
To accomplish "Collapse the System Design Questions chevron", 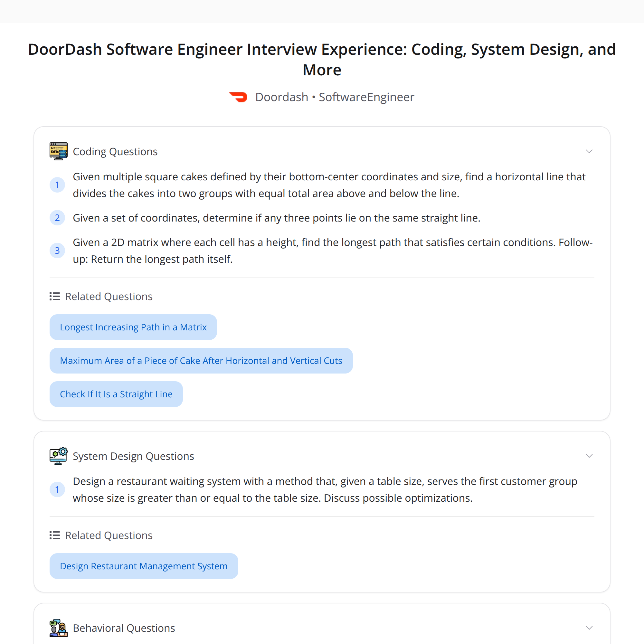I will click(589, 456).
